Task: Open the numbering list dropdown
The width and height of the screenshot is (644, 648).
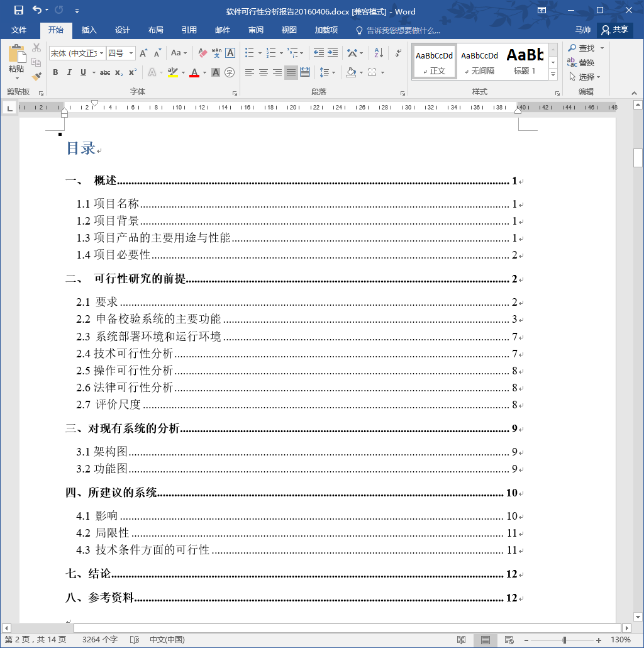Action: 281,53
